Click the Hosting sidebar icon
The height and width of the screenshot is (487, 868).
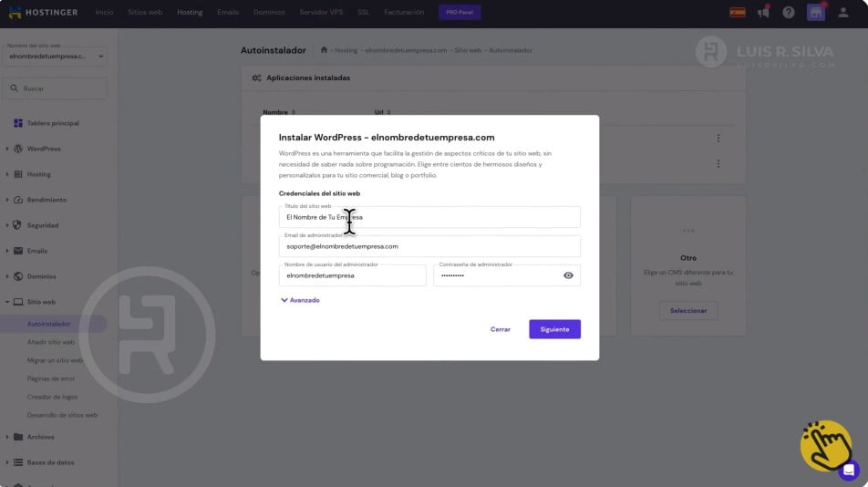[18, 174]
